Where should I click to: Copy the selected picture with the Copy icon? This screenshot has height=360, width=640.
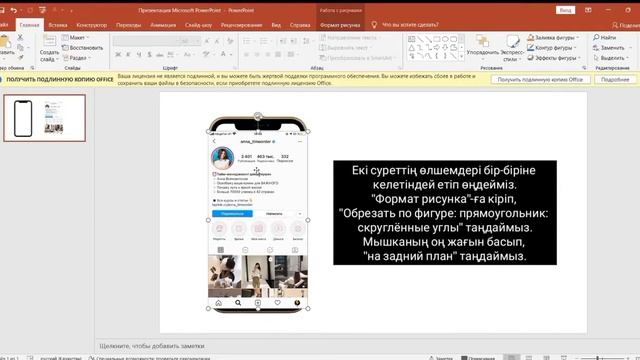click(20, 48)
